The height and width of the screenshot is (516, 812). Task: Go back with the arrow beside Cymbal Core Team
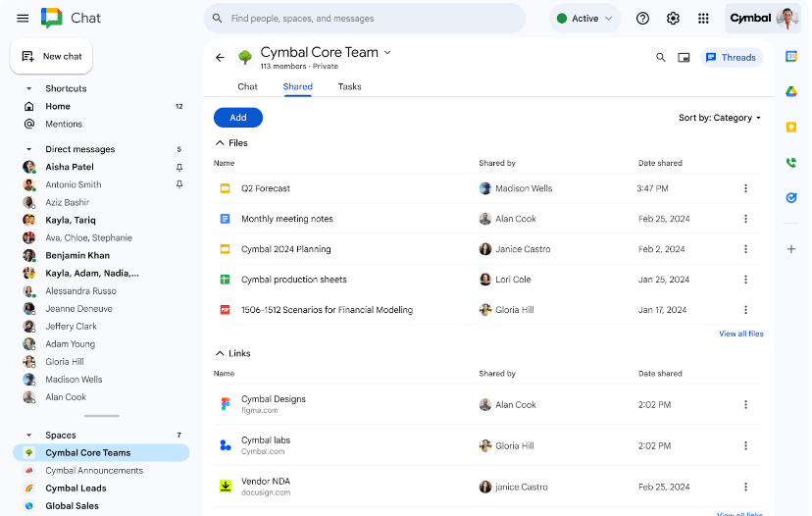click(x=220, y=58)
